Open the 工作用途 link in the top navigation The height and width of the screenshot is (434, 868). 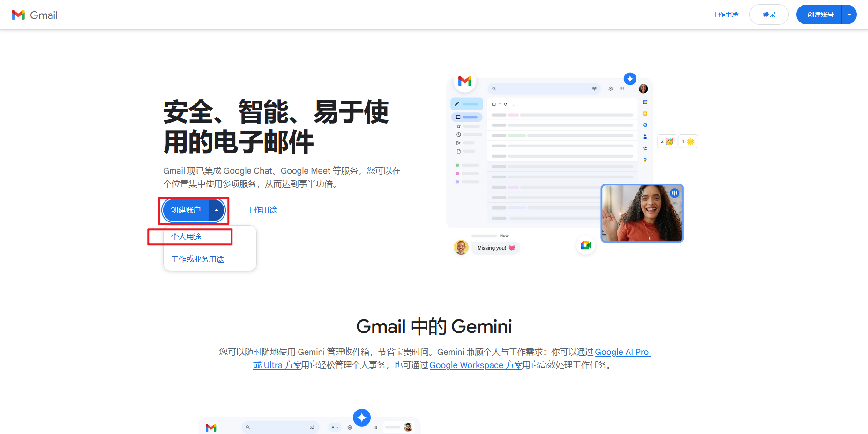point(725,15)
